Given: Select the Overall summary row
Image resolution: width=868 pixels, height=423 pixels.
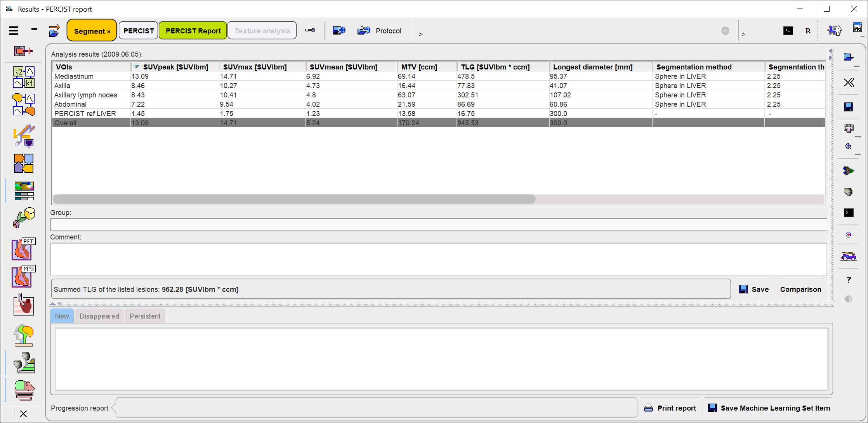Looking at the screenshot, I should pos(439,123).
